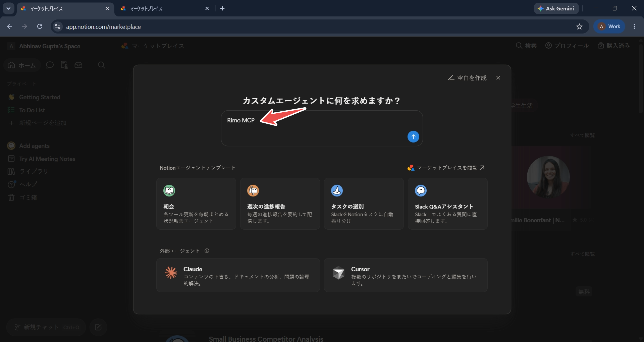Click the Cursor cube logo
The height and width of the screenshot is (342, 644).
coord(338,273)
